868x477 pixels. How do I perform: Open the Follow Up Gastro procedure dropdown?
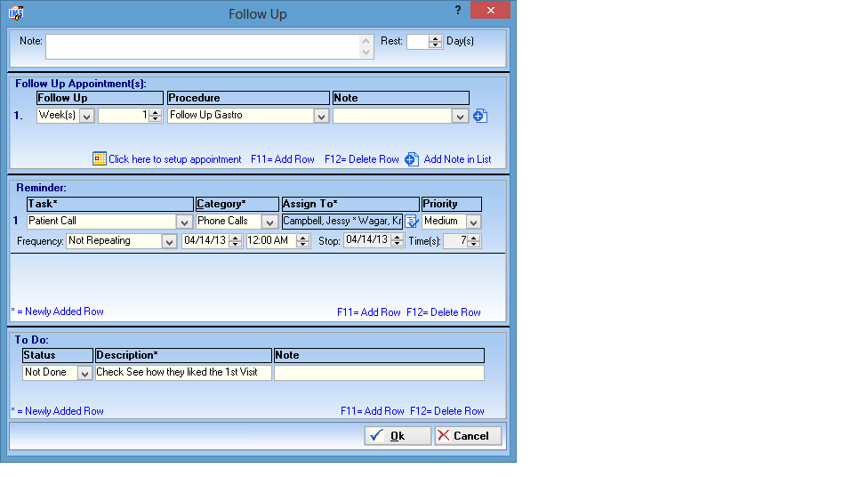tap(321, 116)
